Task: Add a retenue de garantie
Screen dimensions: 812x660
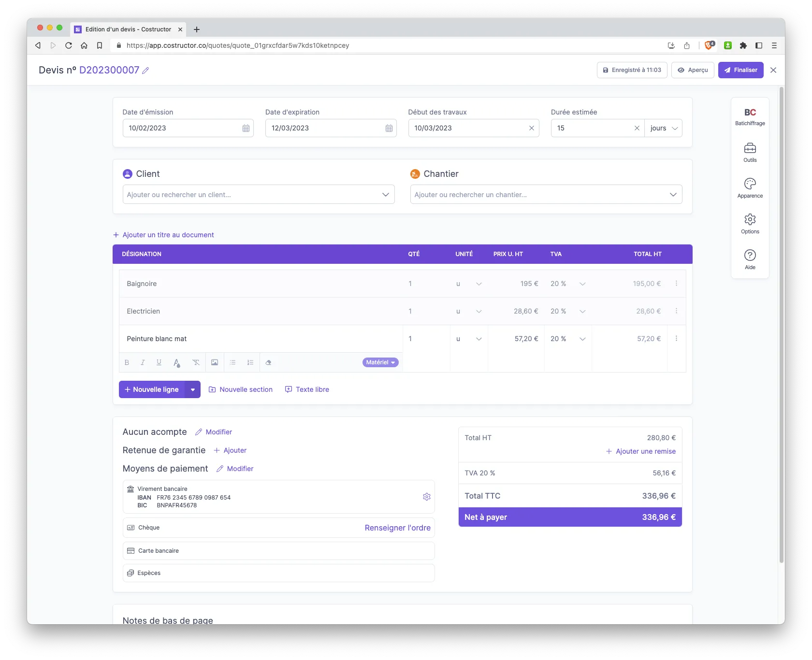Action: [230, 450]
